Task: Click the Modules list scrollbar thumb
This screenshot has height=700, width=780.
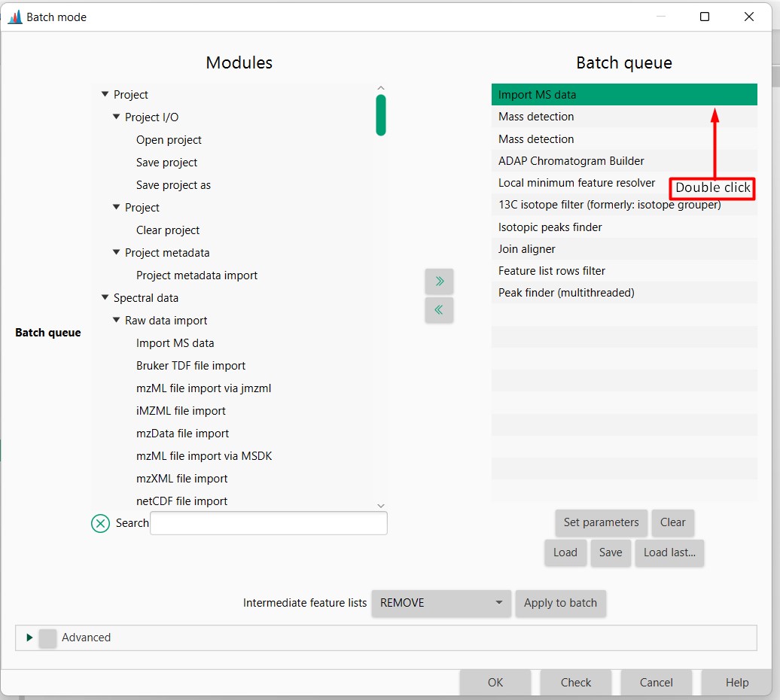Action: tap(381, 113)
